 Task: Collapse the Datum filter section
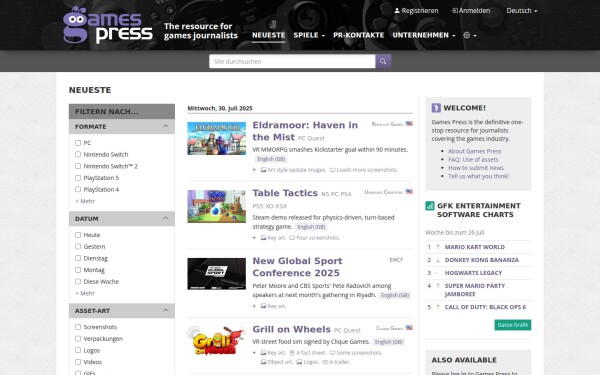pyautogui.click(x=122, y=218)
